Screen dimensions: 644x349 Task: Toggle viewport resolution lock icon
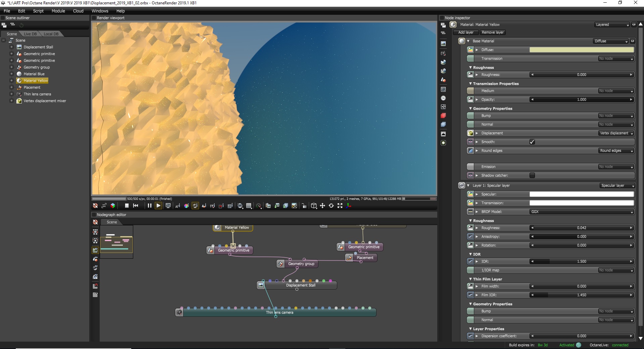[304, 206]
